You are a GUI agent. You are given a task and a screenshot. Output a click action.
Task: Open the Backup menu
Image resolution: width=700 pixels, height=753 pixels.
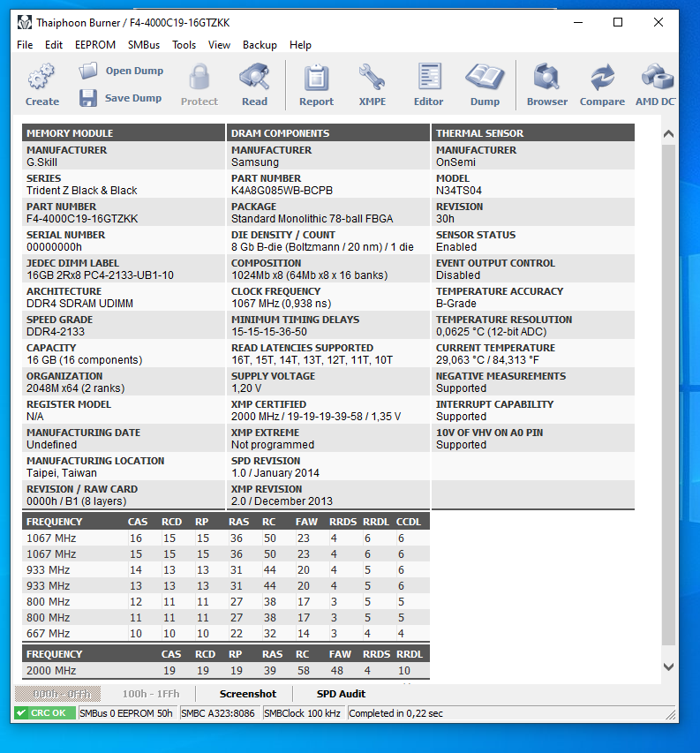260,45
